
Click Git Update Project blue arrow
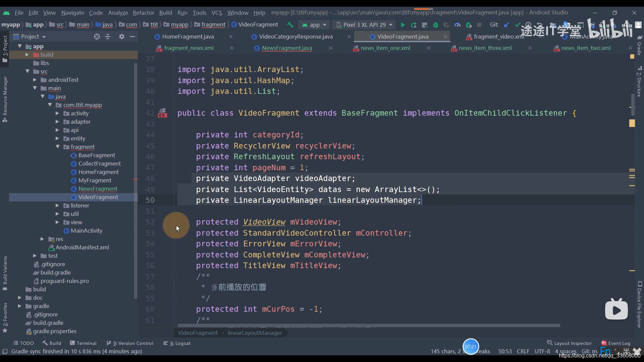506,25
